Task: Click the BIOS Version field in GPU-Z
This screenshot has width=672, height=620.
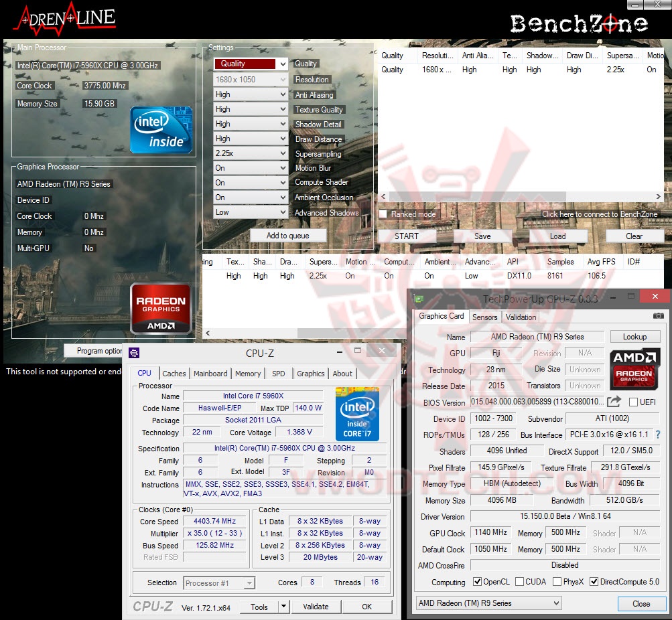Action: (x=537, y=402)
